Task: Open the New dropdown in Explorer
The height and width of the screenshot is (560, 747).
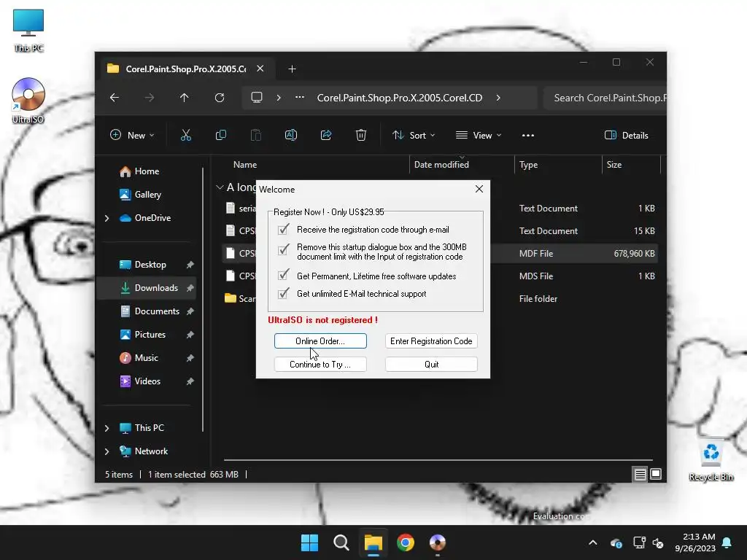Action: pos(133,135)
